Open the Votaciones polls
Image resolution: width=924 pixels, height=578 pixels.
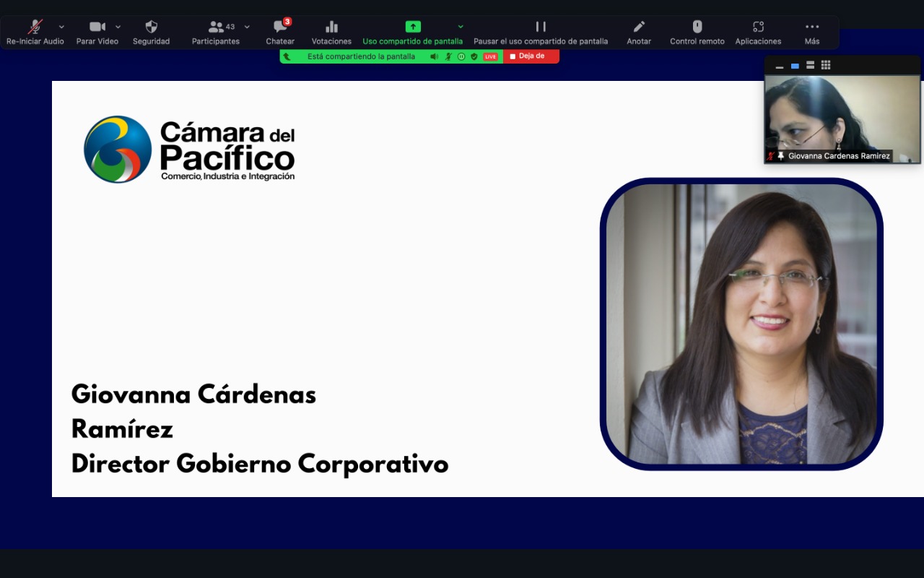331,32
